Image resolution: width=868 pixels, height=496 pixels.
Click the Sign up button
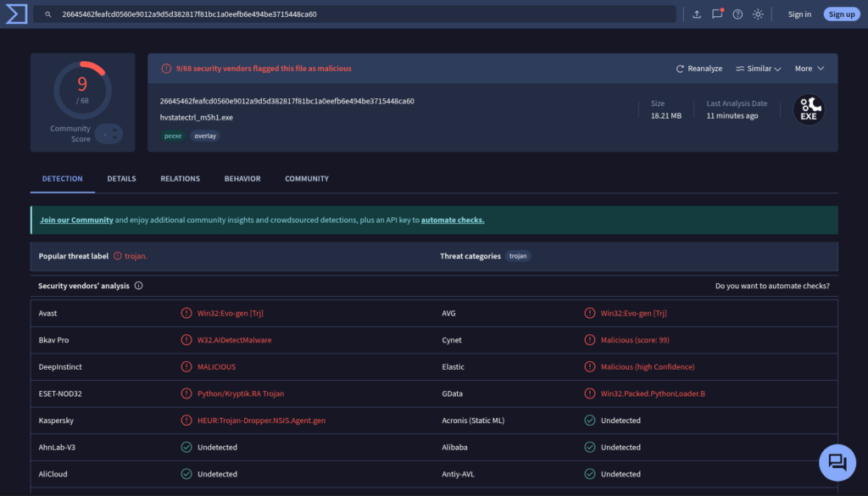tap(842, 14)
